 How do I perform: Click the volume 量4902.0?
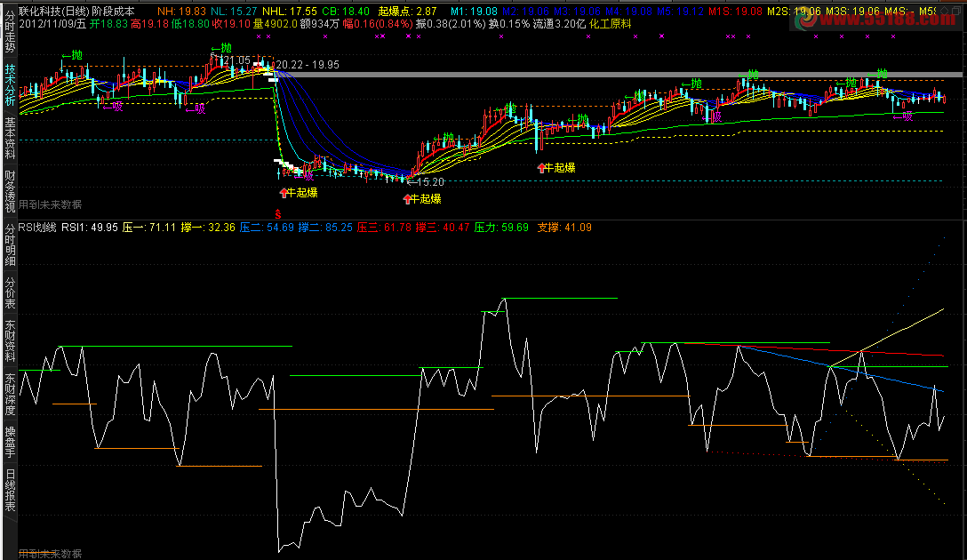(x=276, y=23)
